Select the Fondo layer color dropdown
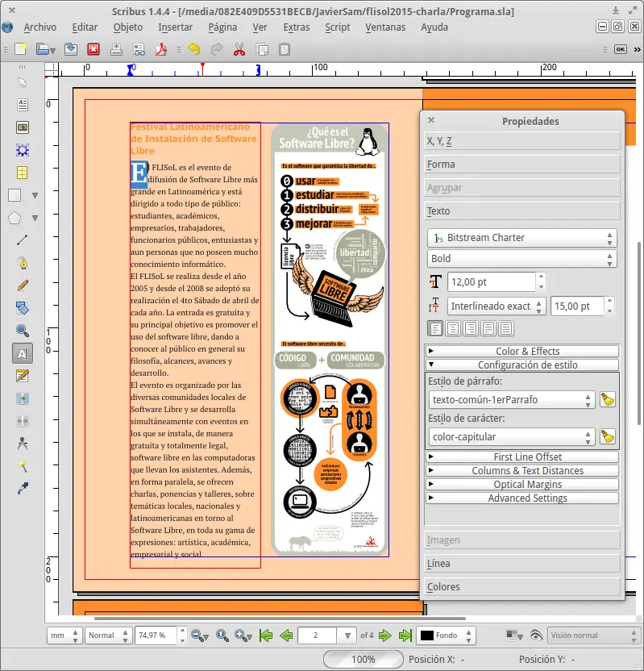Image resolution: width=644 pixels, height=671 pixels. 446,636
